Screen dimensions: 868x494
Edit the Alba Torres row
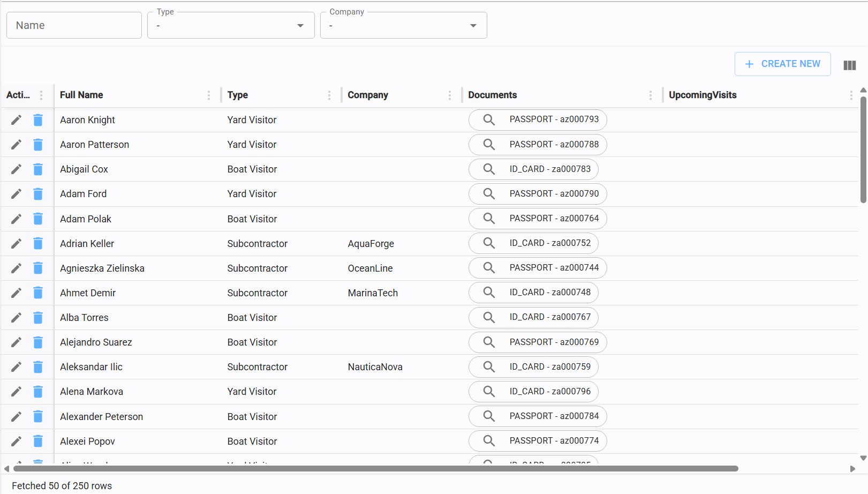tap(17, 318)
